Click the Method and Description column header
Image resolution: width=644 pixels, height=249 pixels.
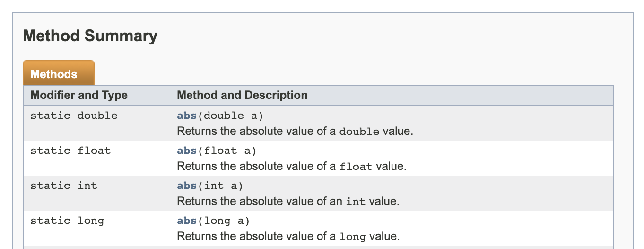(x=242, y=95)
